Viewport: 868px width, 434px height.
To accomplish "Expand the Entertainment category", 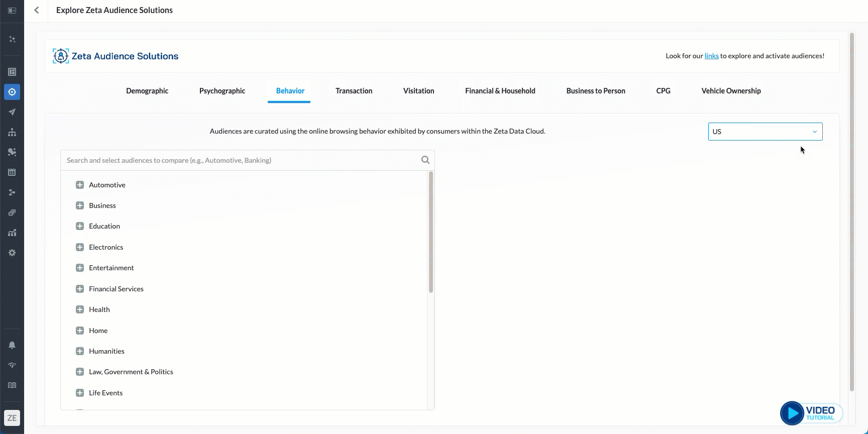I will click(80, 268).
